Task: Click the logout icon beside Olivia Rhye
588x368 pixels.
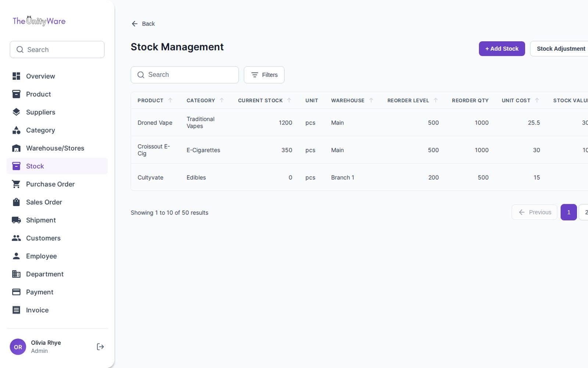Action: tap(100, 347)
